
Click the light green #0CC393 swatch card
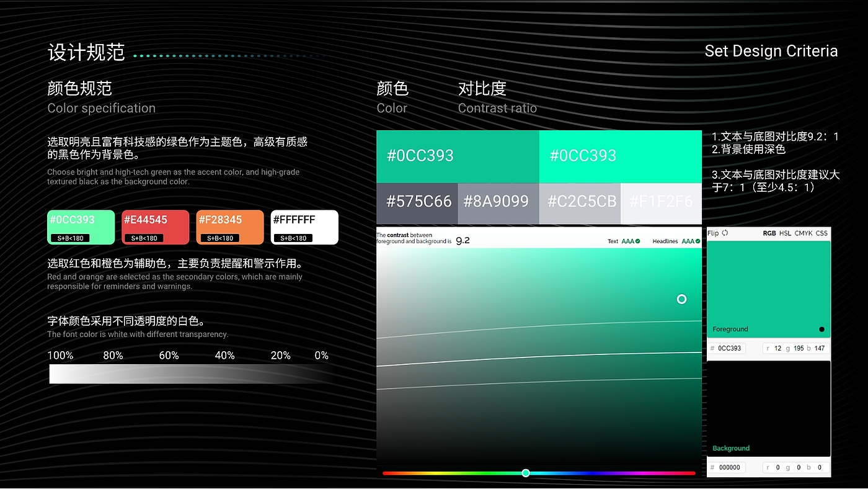pyautogui.click(x=81, y=227)
